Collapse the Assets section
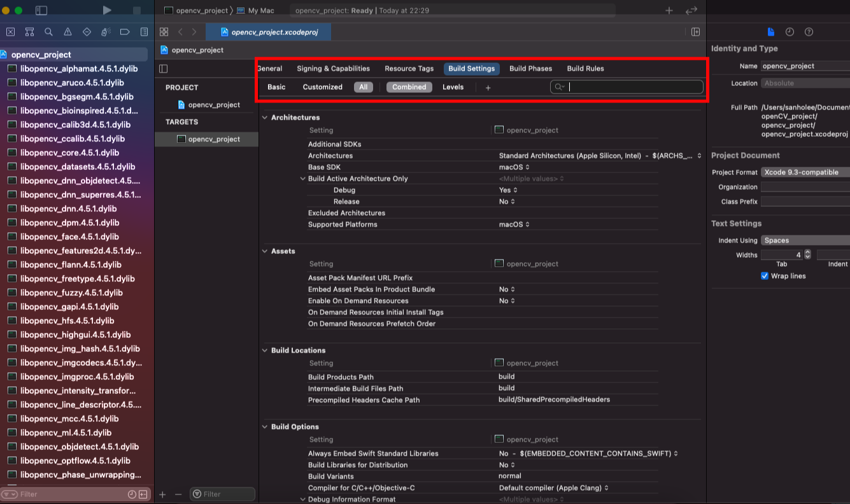Viewport: 850px width, 504px height. tap(265, 251)
